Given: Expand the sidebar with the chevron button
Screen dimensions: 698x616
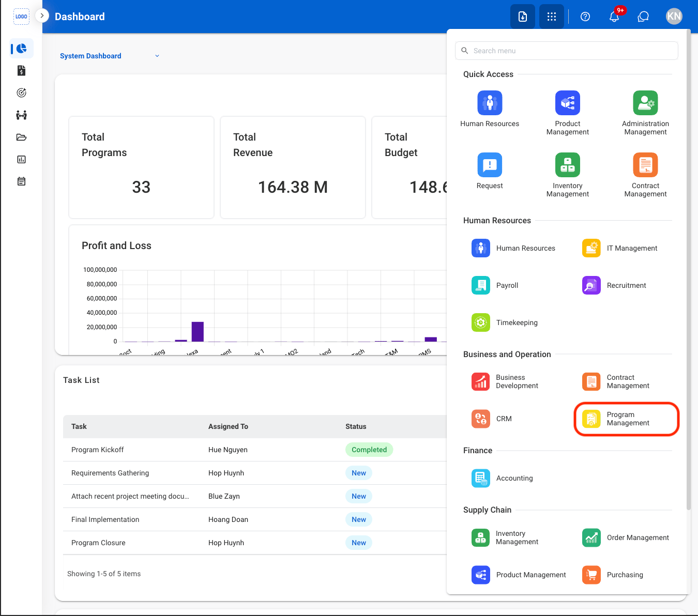Looking at the screenshot, I should pyautogui.click(x=42, y=16).
